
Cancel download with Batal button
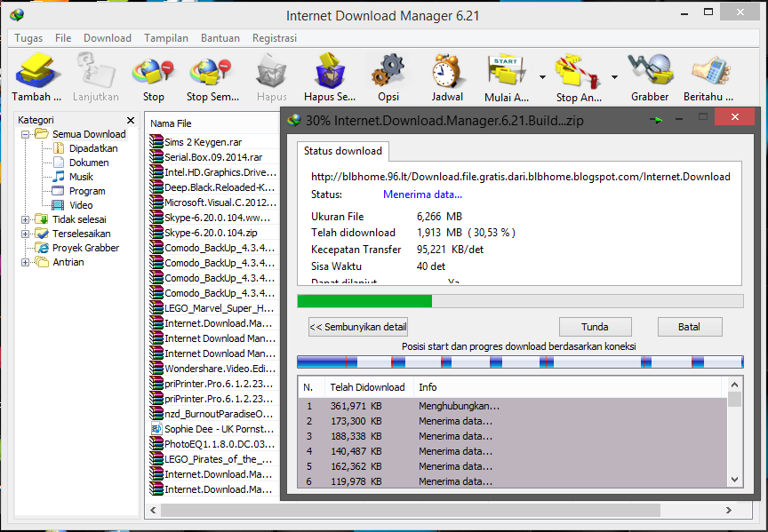[x=689, y=327]
